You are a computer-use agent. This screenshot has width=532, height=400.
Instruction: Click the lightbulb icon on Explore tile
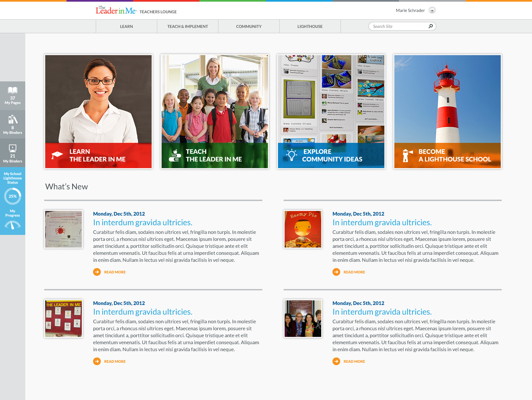tap(292, 155)
